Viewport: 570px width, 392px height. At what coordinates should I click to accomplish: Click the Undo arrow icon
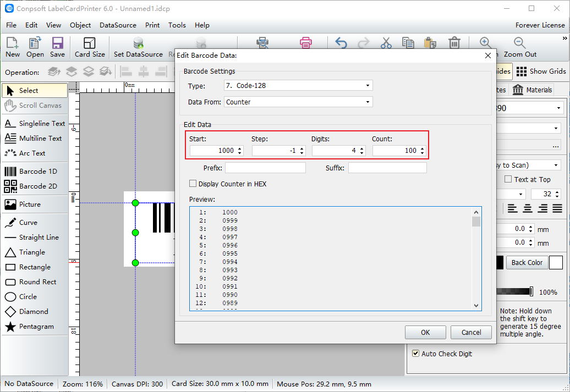(x=341, y=43)
